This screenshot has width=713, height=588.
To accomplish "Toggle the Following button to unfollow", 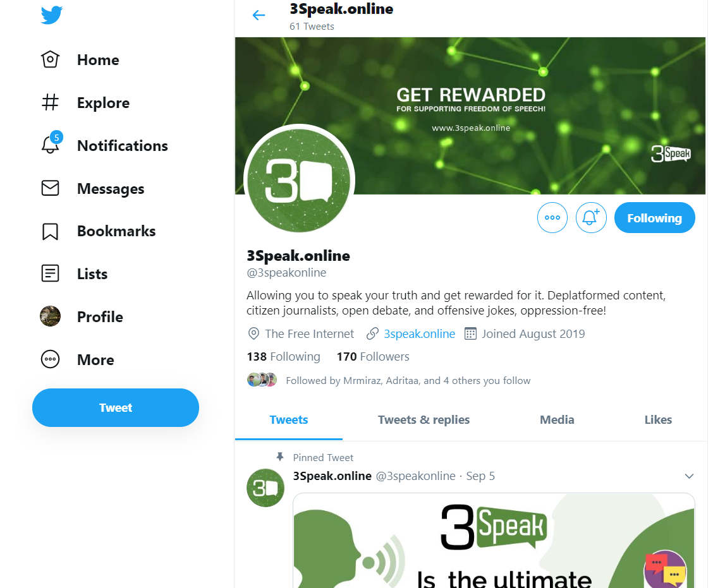I will pos(654,218).
